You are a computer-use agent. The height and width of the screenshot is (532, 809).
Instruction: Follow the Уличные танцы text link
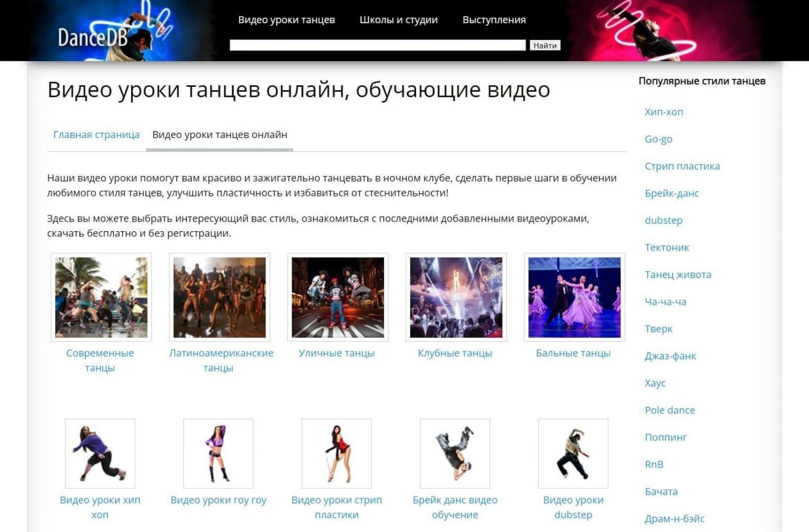coord(337,353)
